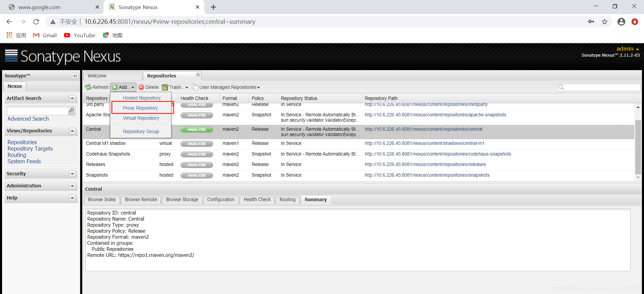Image resolution: width=644 pixels, height=294 pixels.
Task: Open the Health Check tab
Action: [257, 199]
